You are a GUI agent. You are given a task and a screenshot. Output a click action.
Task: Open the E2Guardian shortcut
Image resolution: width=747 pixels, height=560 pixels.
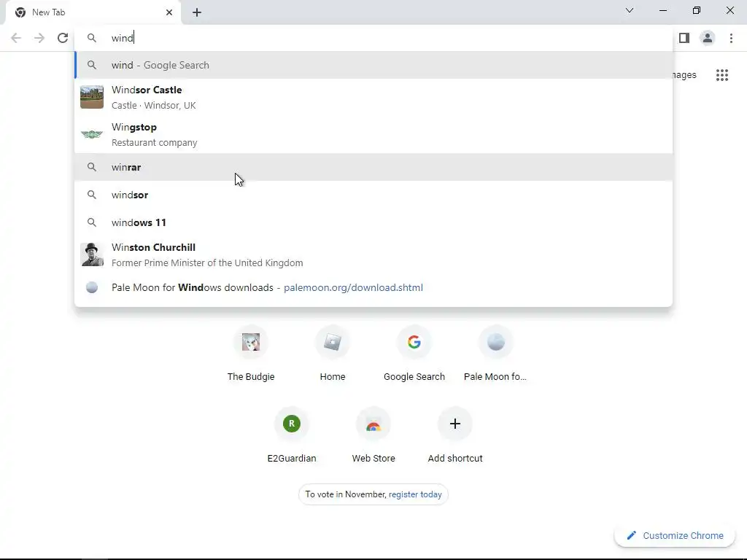[292, 435]
